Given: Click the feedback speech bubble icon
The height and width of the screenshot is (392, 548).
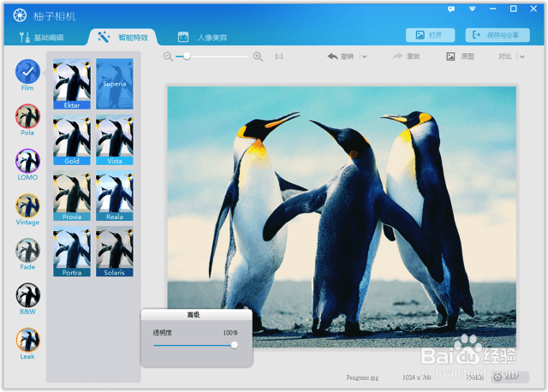Looking at the screenshot, I should pyautogui.click(x=451, y=9).
